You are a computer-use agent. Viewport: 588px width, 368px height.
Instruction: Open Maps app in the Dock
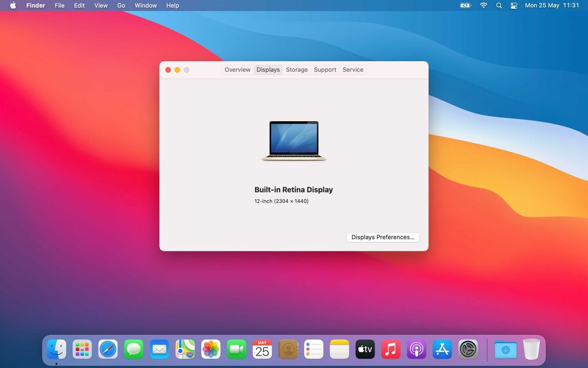click(185, 349)
